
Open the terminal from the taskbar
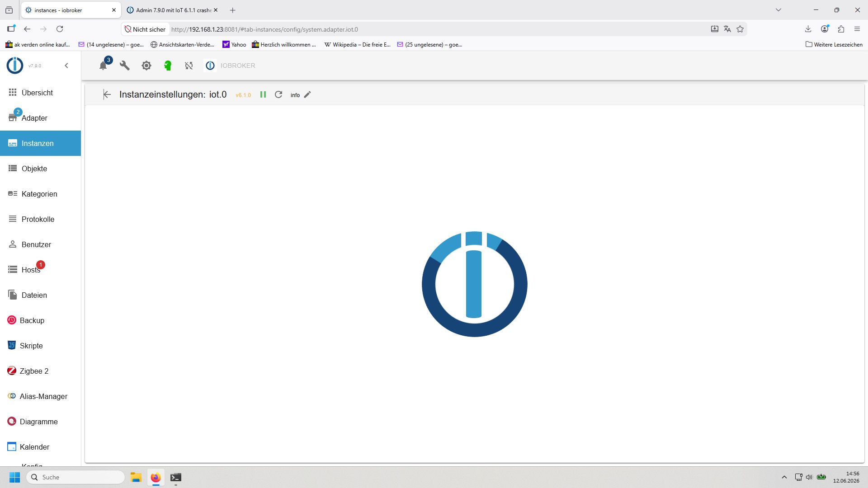coord(176,477)
